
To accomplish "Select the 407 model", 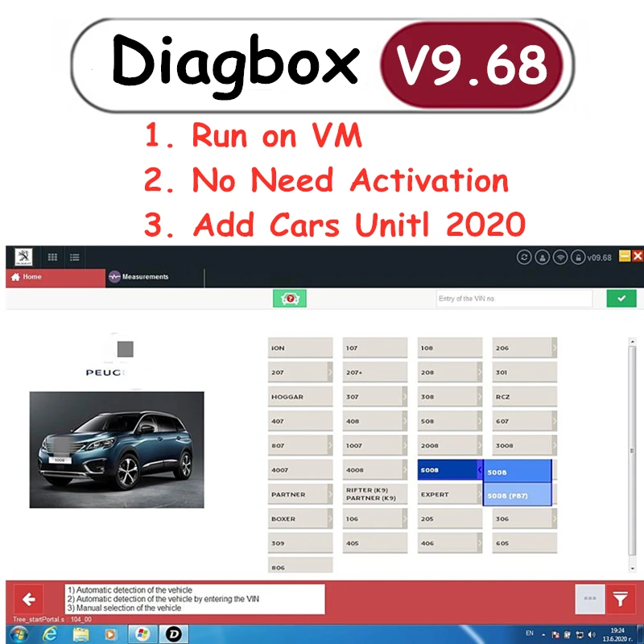I will pyautogui.click(x=300, y=421).
